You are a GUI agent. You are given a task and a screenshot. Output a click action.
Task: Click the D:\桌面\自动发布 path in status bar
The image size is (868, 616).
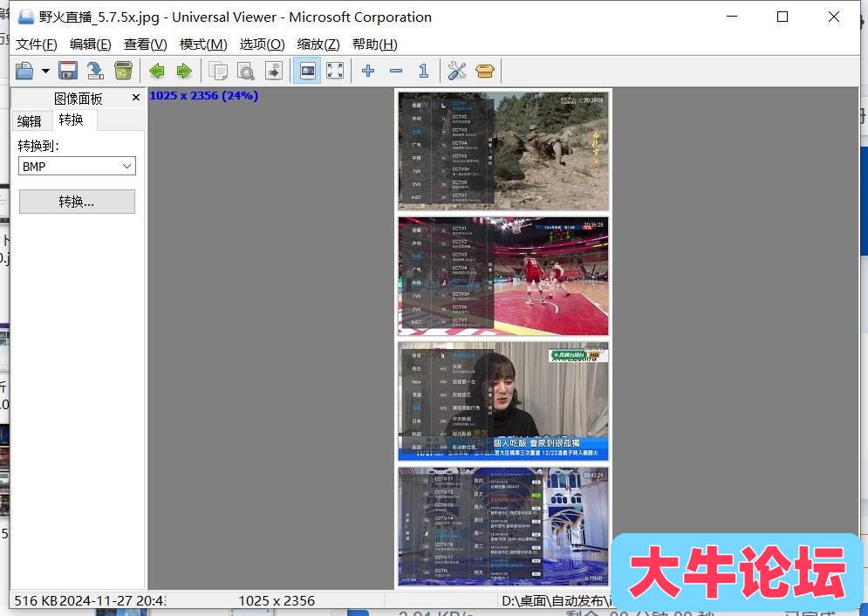[555, 601]
